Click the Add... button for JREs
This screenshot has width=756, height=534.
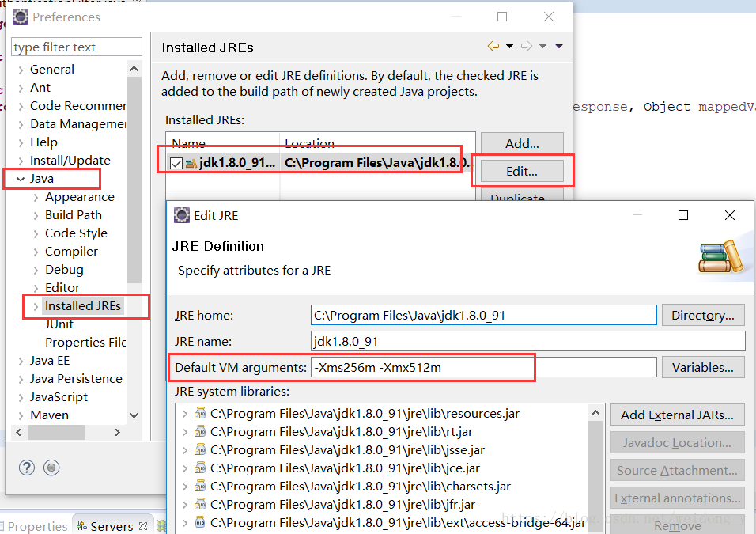pos(522,143)
